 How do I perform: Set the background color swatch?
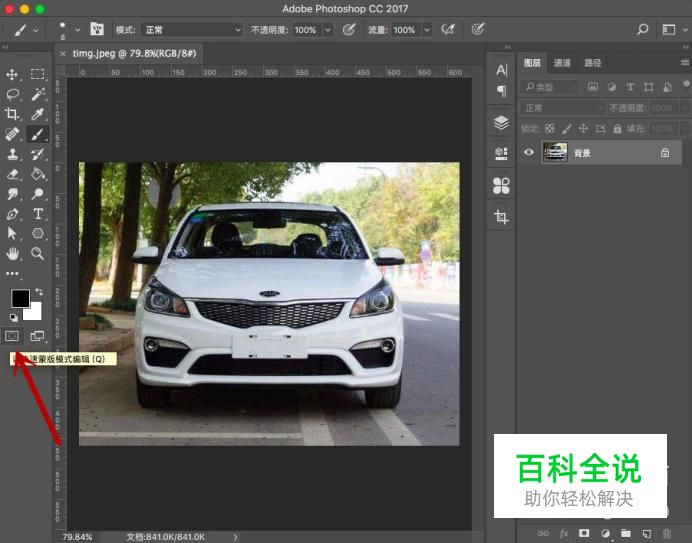pyautogui.click(x=35, y=313)
